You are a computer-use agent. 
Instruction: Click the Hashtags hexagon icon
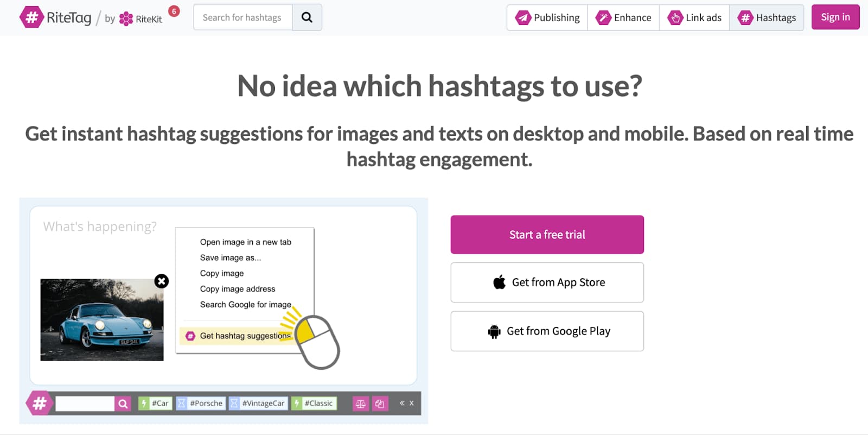(745, 17)
